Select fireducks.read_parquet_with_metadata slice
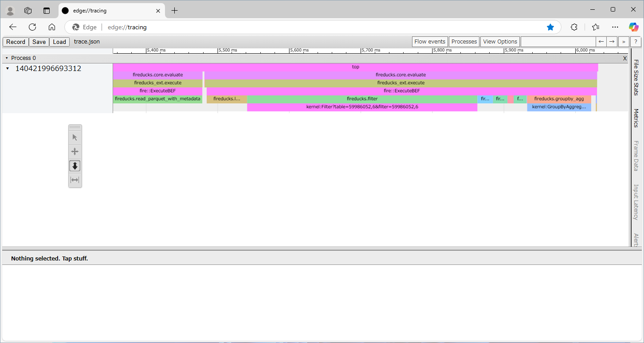Viewport: 644px width, 343px height. click(x=157, y=99)
